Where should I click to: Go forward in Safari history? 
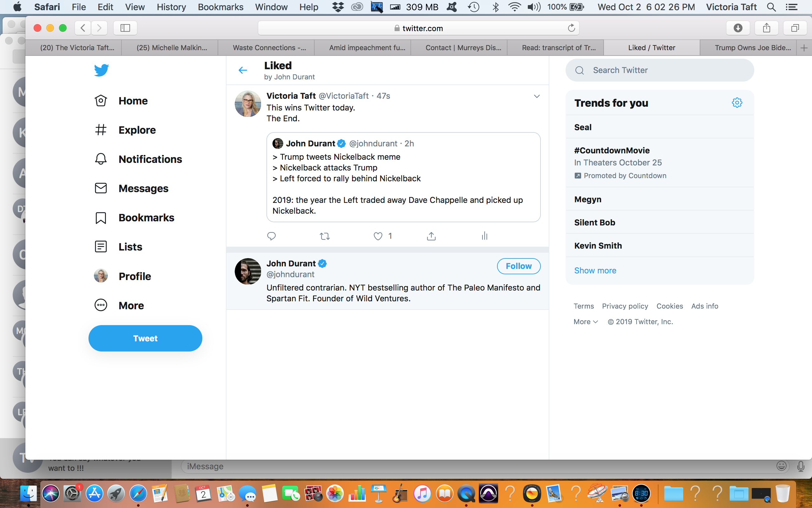tap(99, 28)
